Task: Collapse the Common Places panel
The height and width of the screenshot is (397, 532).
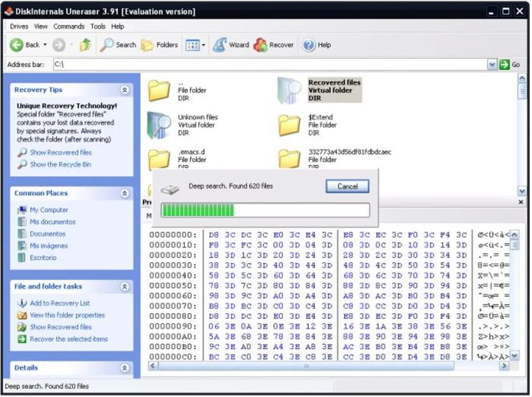Action: pos(125,194)
